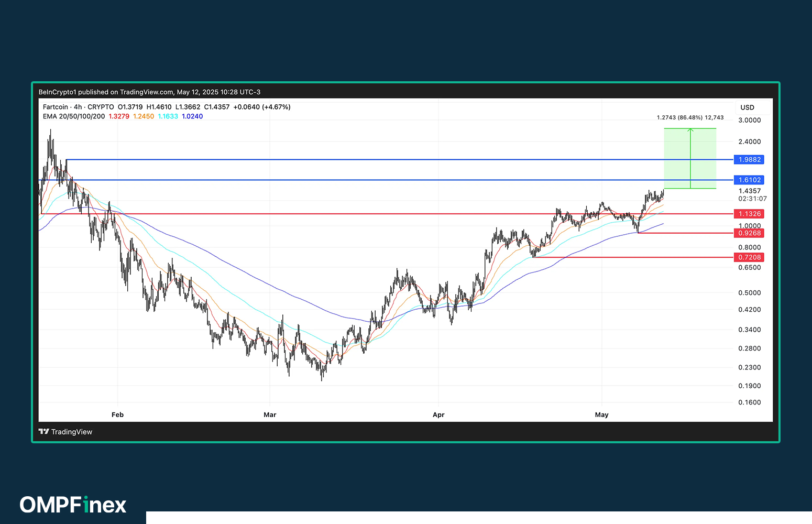
Task: Select the red 0.7208 price label
Action: click(749, 257)
